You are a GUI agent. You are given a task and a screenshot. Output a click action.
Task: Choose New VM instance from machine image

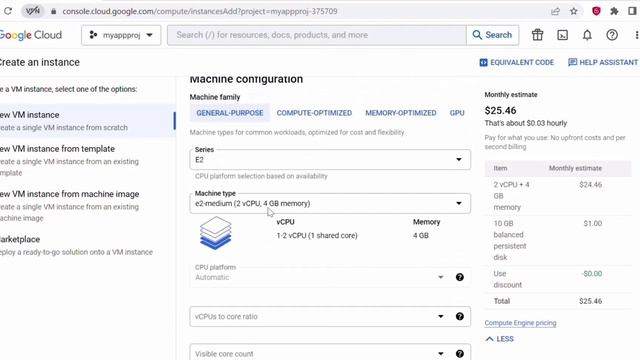(87, 206)
